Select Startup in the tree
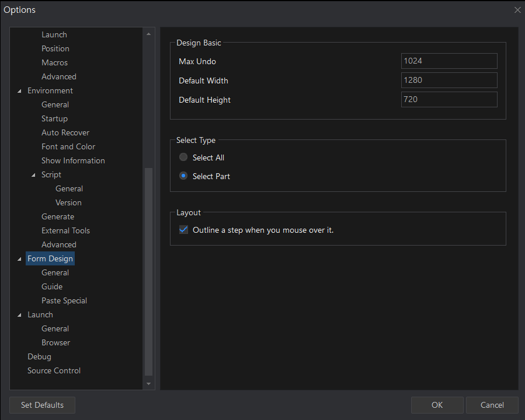The height and width of the screenshot is (420, 525). (54, 119)
